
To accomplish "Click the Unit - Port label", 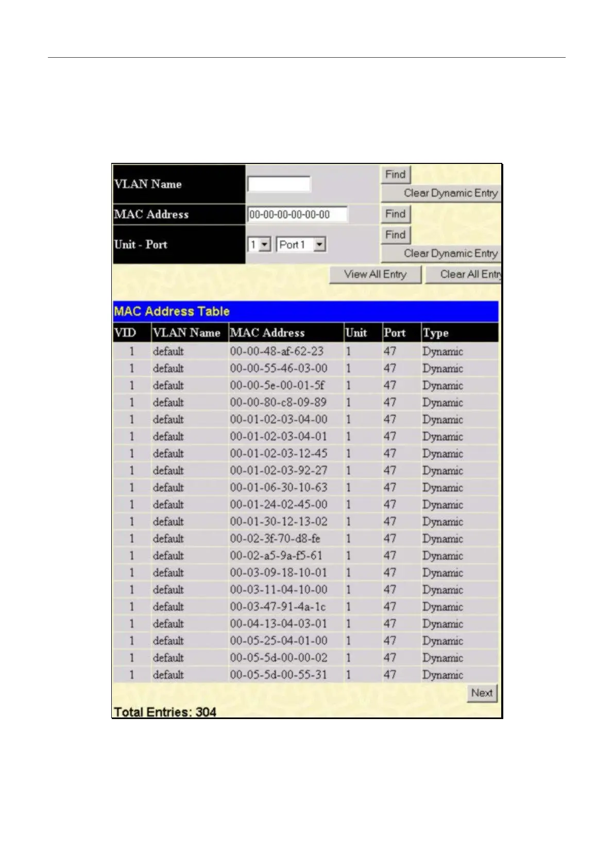I will point(141,245).
